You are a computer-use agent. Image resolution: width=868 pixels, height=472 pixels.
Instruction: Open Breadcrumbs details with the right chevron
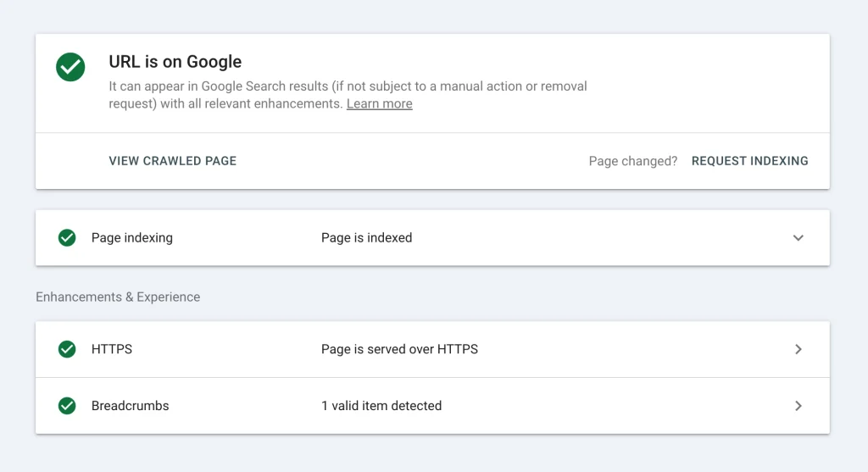[798, 406]
